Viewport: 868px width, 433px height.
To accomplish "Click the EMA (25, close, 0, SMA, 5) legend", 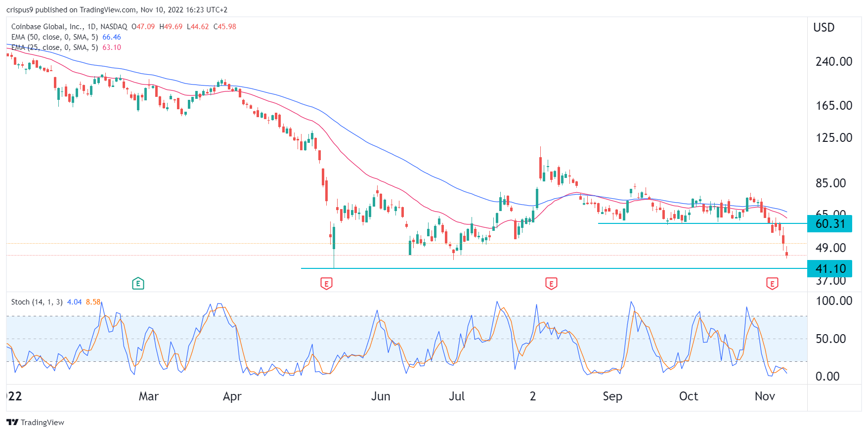I will click(54, 47).
